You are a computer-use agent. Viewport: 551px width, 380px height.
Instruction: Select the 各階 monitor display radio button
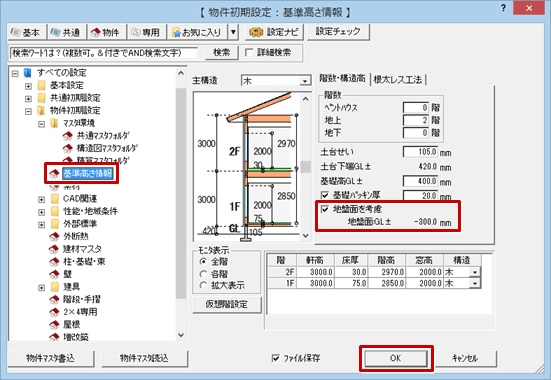point(203,274)
